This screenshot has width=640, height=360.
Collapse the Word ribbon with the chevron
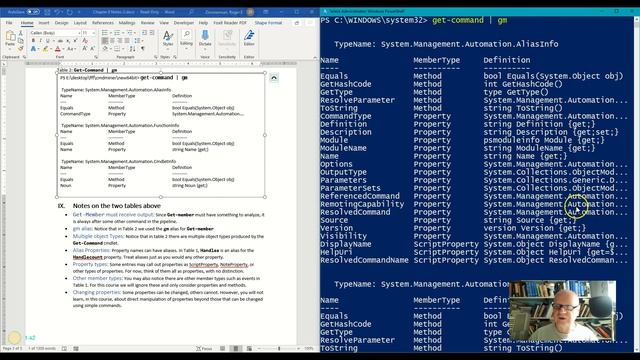(x=315, y=58)
